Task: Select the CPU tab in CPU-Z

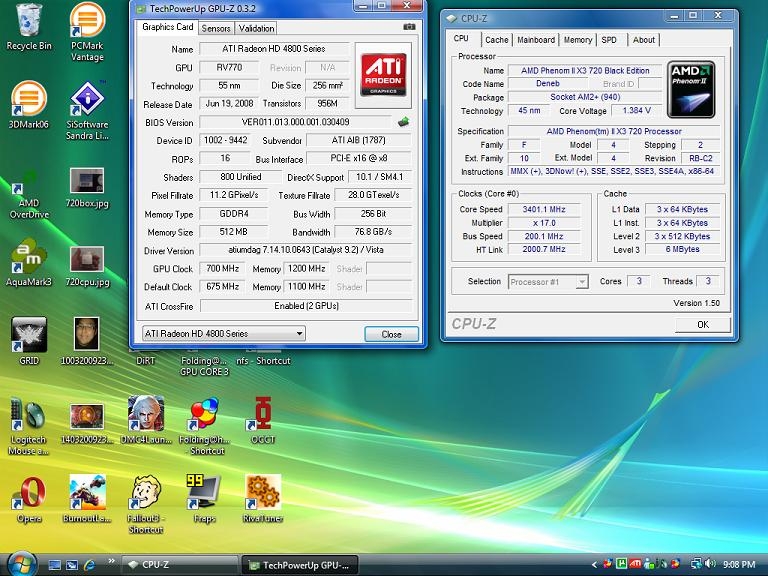Action: click(461, 38)
